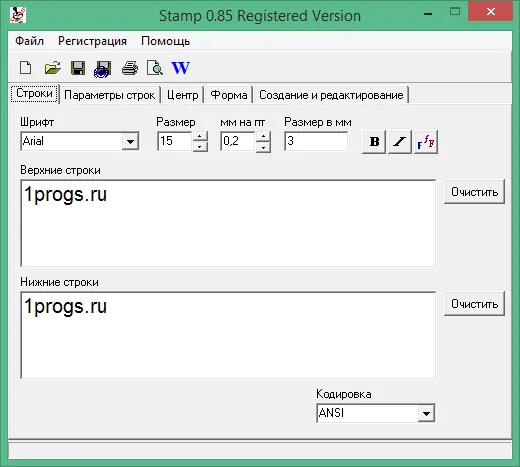
Task: Increase Размер value with up arrow
Action: [x=200, y=136]
